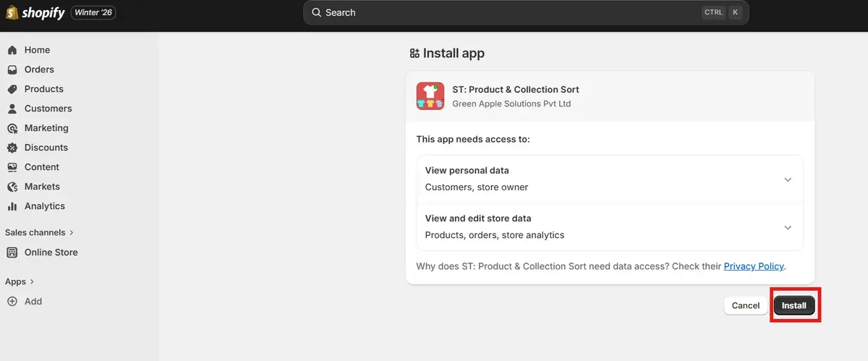
Task: Open the Privacy Policy link
Action: click(x=754, y=266)
